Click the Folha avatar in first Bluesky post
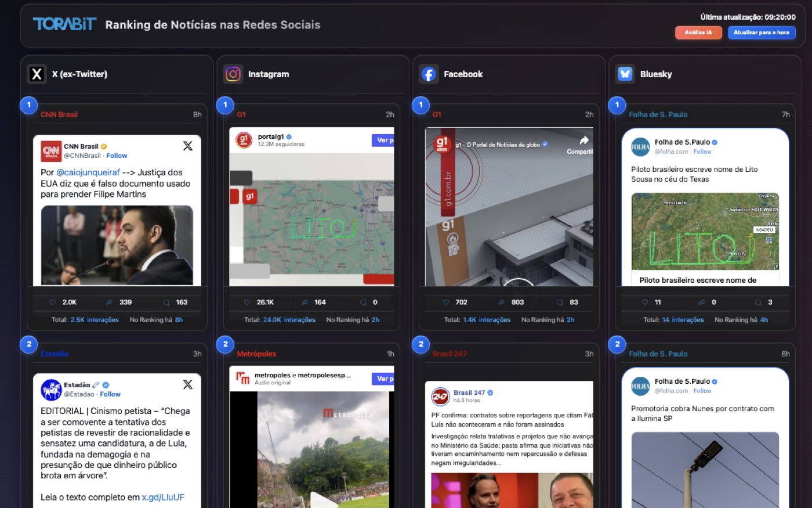This screenshot has width=812, height=508. [x=640, y=147]
